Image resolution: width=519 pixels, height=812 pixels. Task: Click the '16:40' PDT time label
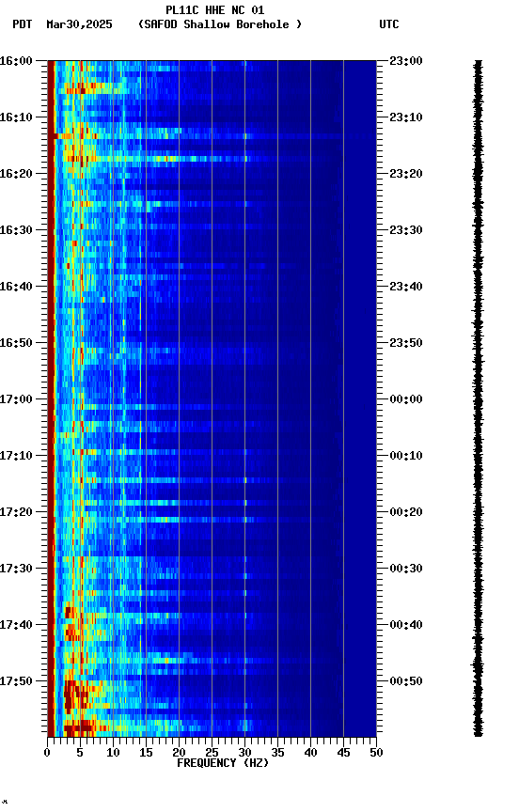pos(16,287)
